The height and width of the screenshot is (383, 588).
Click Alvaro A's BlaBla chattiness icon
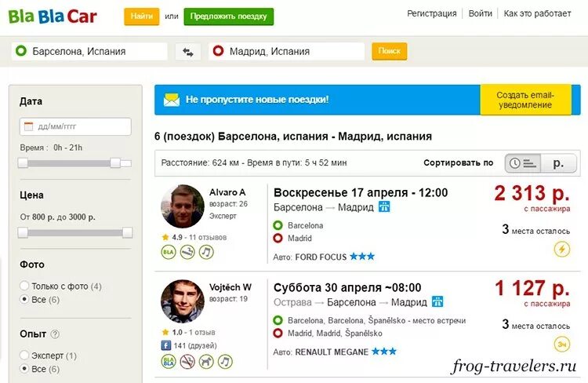point(169,252)
